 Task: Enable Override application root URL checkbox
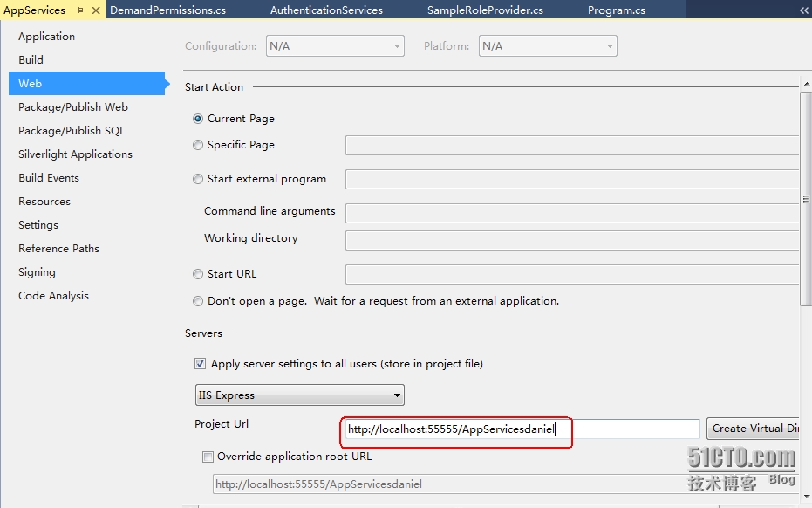pyautogui.click(x=208, y=457)
